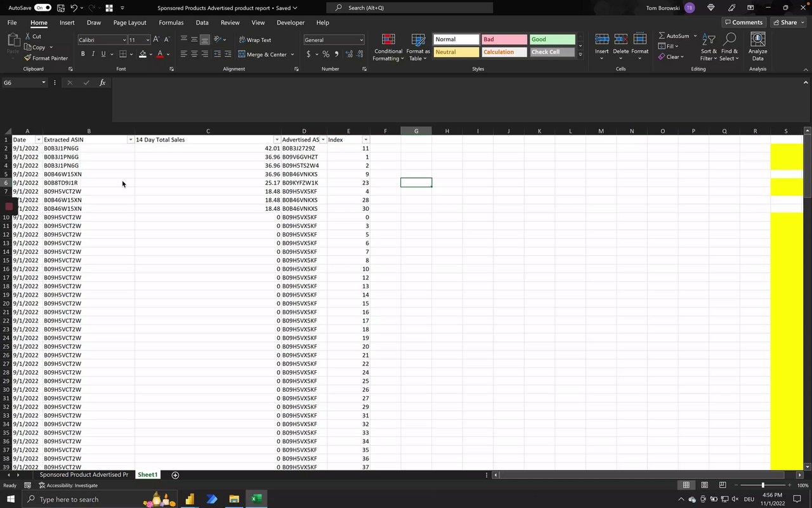The image size is (812, 508).
Task: Click the Excel icon in the taskbar
Action: [256, 499]
